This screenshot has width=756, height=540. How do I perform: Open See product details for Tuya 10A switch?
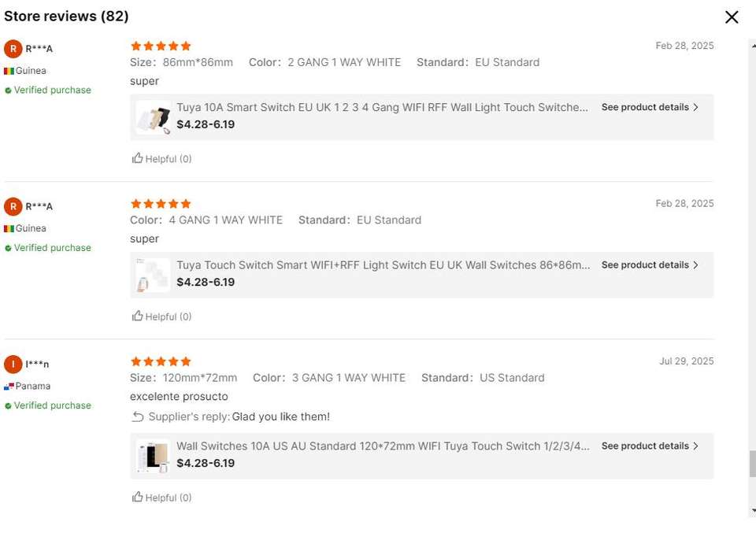tap(650, 107)
